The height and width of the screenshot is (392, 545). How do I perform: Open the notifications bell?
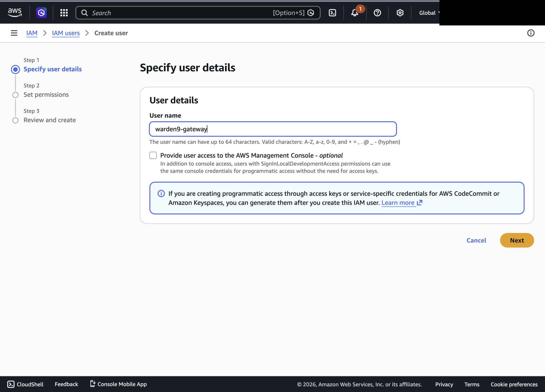click(355, 13)
